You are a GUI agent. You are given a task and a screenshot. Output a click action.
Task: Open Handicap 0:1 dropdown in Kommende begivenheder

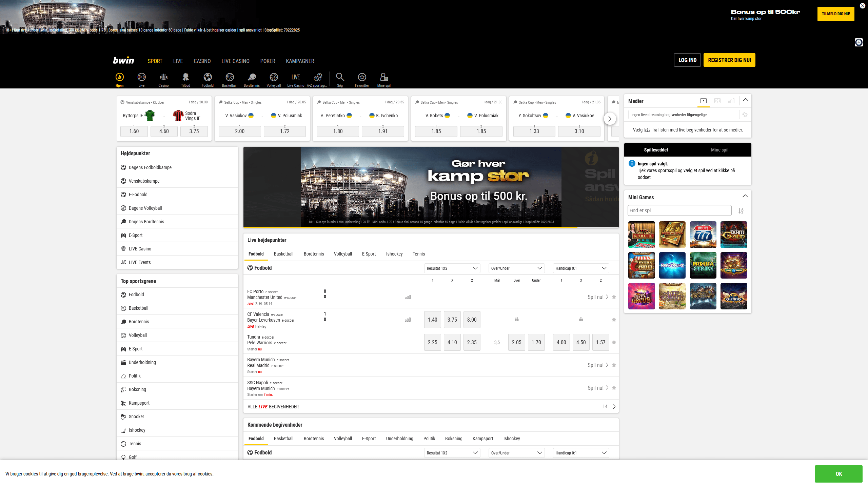(x=581, y=453)
